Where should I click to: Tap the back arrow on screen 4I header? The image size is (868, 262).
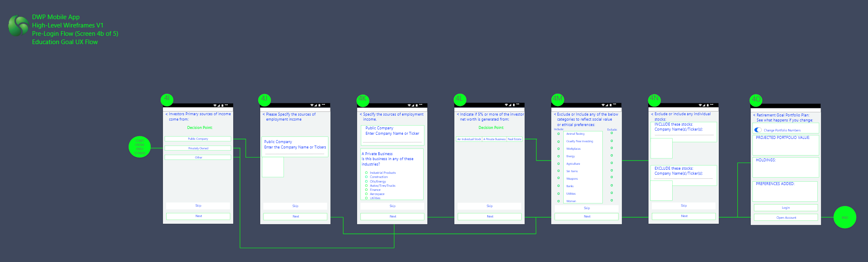click(167, 114)
